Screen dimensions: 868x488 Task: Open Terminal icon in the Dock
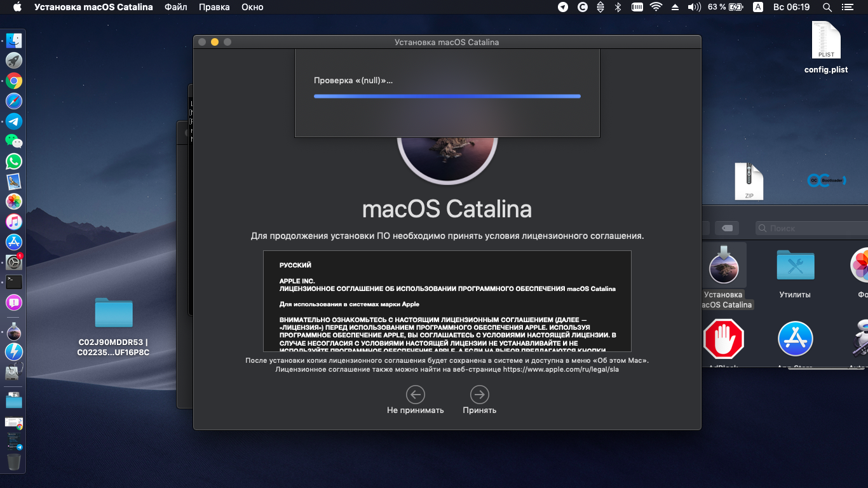pos(14,282)
